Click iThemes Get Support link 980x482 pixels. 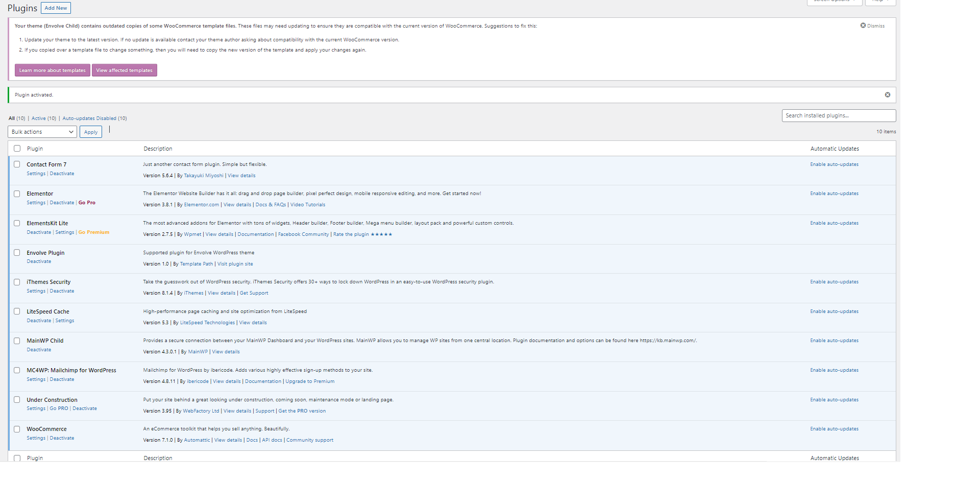[x=254, y=293]
